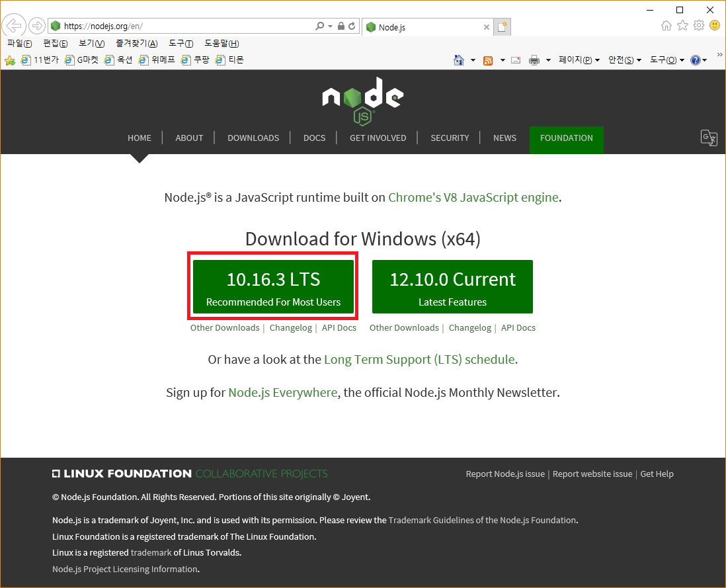Open the 편집(E) menu
The width and height of the screenshot is (726, 588).
pyautogui.click(x=55, y=44)
